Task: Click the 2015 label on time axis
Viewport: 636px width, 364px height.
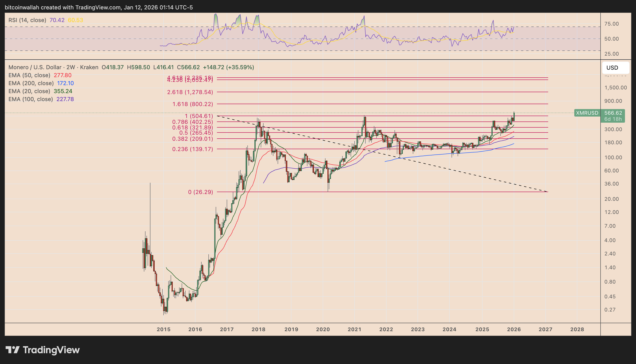Action: pos(164,330)
